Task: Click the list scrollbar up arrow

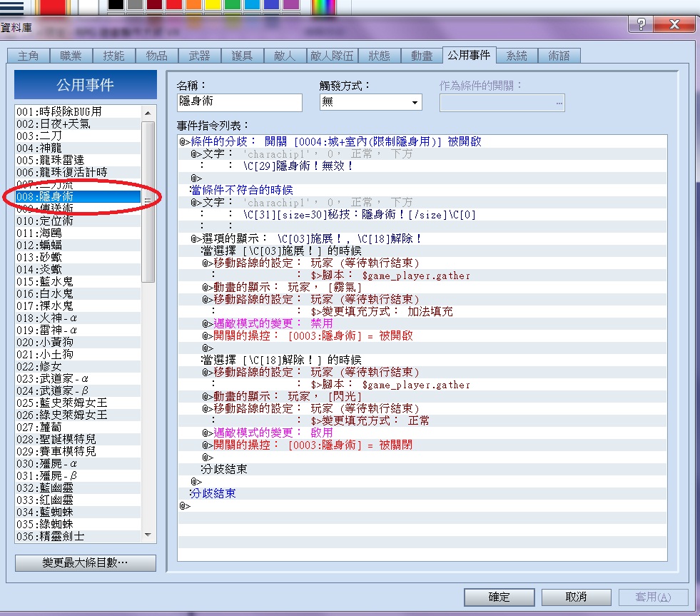Action: coord(148,113)
